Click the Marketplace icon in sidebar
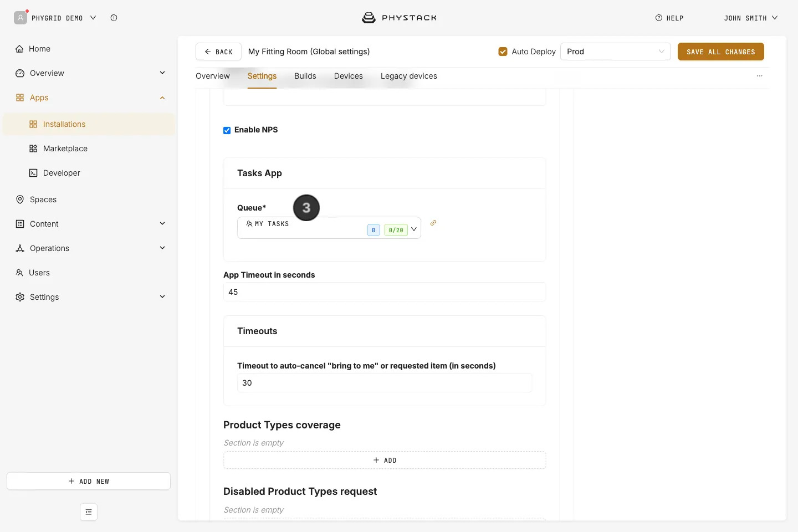This screenshot has width=798, height=532. pos(33,149)
